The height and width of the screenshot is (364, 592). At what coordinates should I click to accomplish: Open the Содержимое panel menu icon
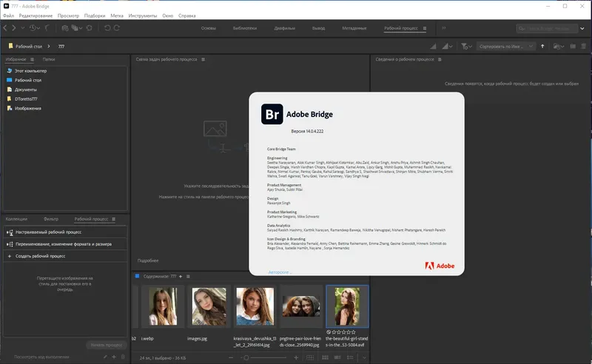[188, 277]
